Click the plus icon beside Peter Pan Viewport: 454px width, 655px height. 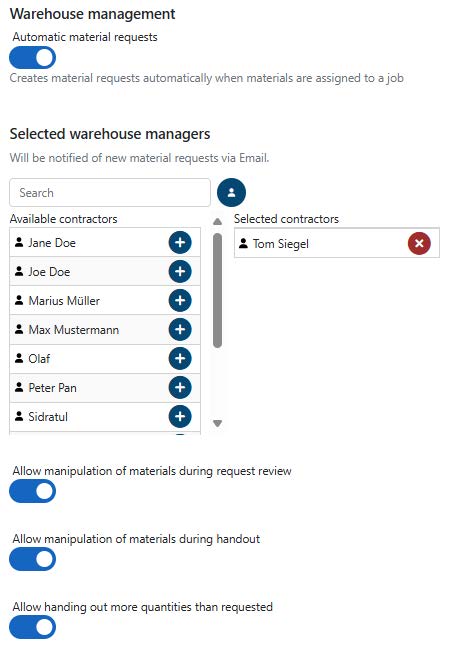(180, 387)
